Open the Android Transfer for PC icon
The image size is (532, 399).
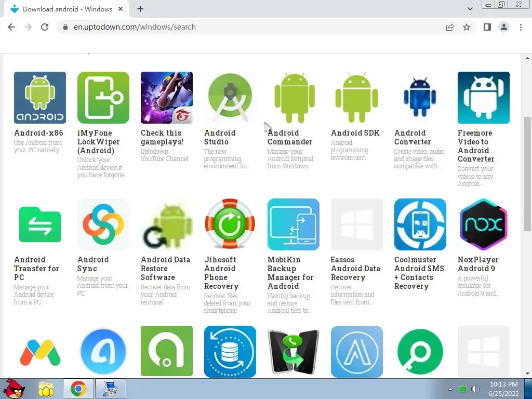pos(39,224)
